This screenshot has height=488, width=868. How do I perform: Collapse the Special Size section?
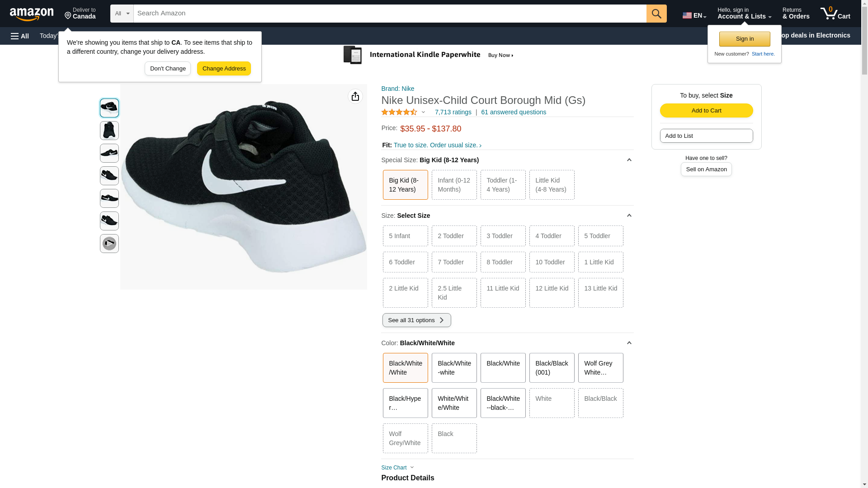click(629, 160)
